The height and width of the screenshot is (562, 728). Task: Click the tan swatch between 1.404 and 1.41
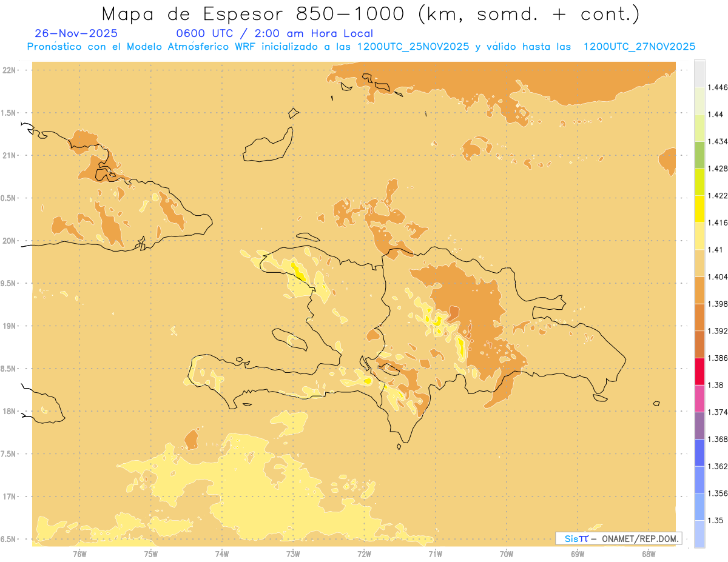point(699,263)
